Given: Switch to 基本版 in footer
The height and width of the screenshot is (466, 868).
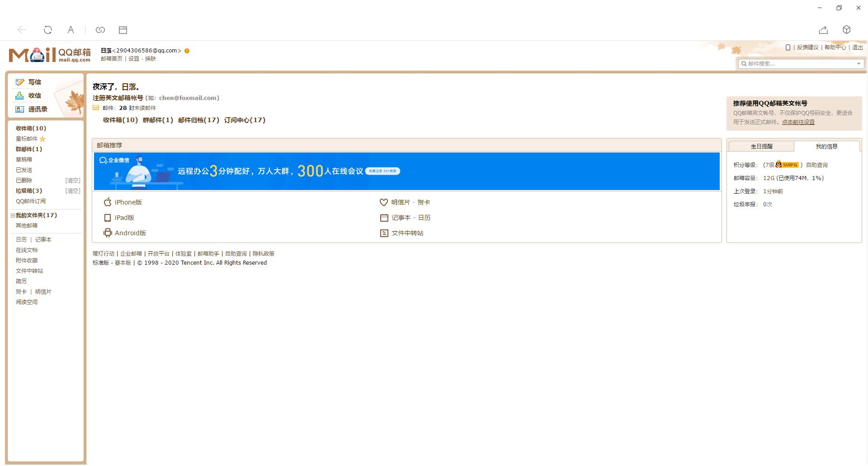Looking at the screenshot, I should click(x=123, y=263).
